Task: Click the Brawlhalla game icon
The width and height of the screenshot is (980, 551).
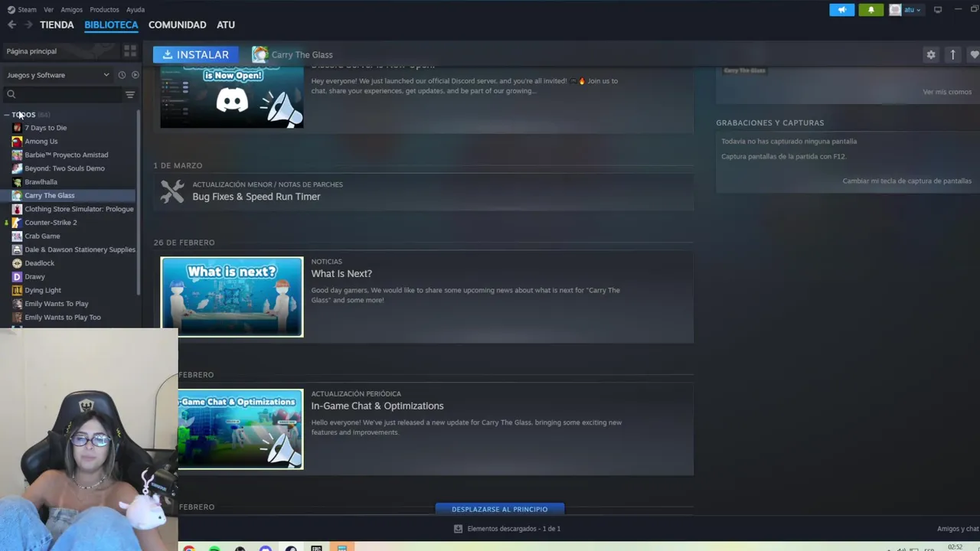Action: [17, 182]
